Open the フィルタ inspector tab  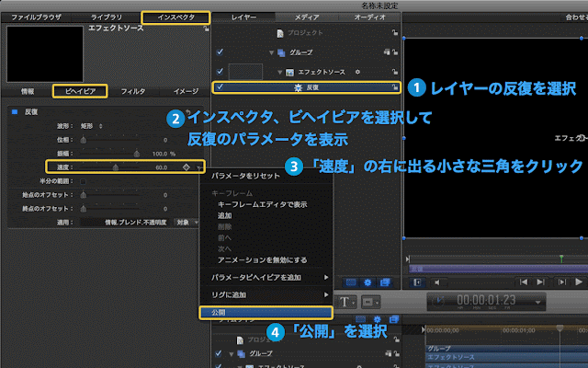pos(132,91)
